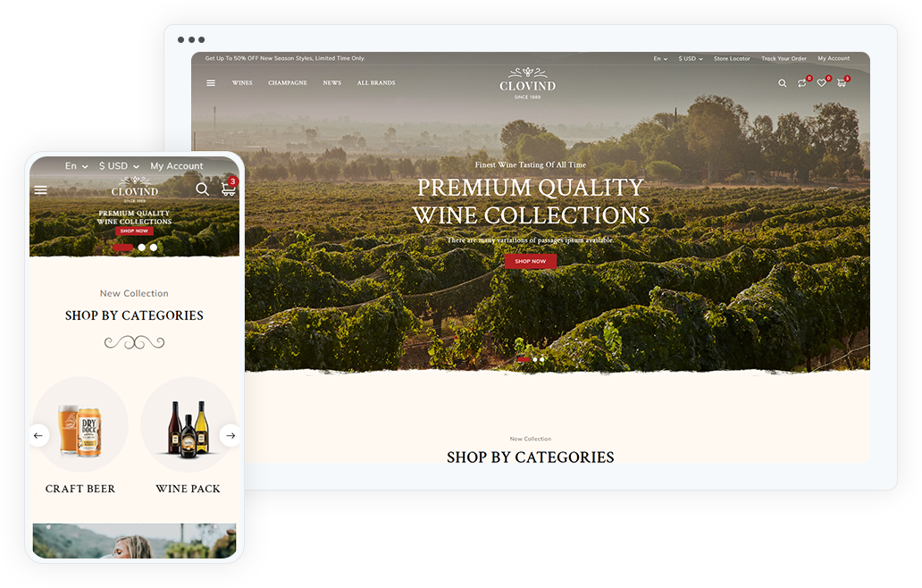Open the compare icon in desktop header

(x=802, y=83)
